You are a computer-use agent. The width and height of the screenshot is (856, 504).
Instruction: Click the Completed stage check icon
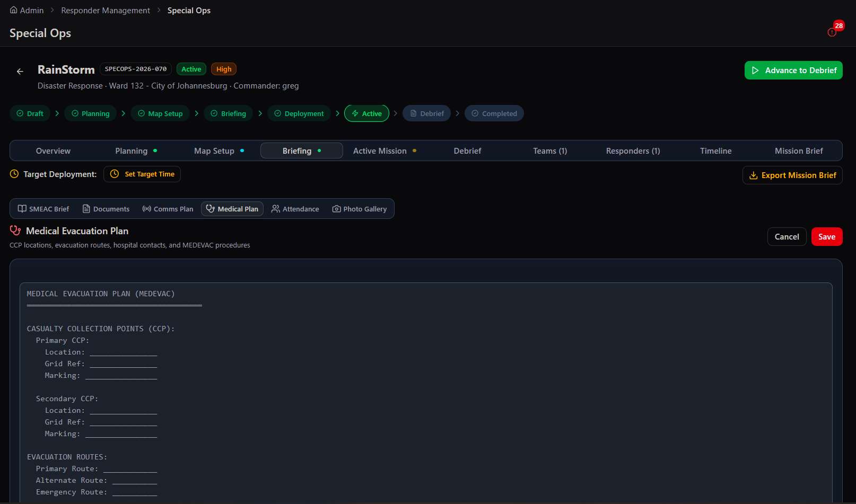(475, 113)
